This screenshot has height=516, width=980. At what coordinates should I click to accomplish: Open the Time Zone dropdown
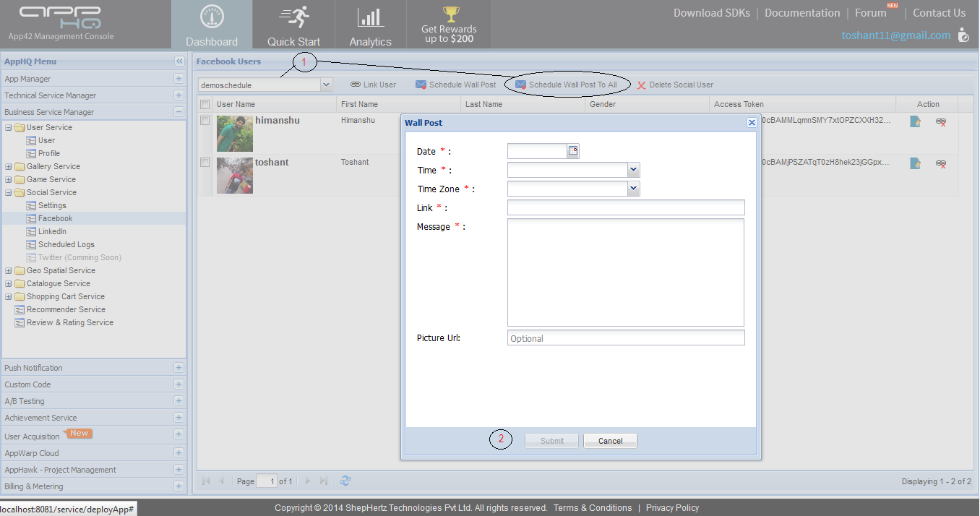point(633,189)
